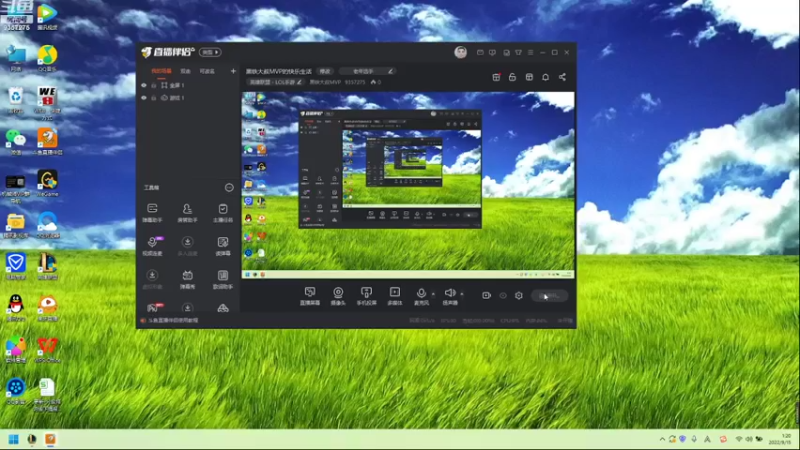Image resolution: width=800 pixels, height=450 pixels.
Task: Open the WPS Office desktop icon
Action: pyautogui.click(x=47, y=349)
